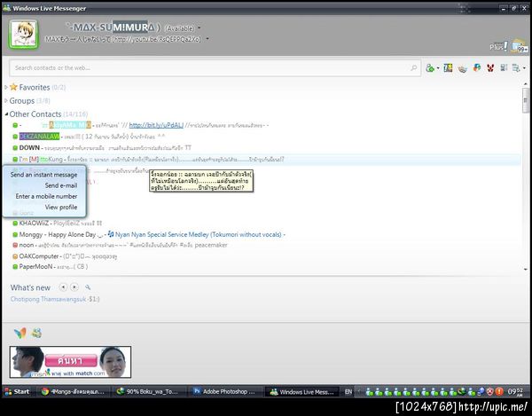Switch to the 4Manga Chrome taskbar window
The image size is (532, 416).
click(x=74, y=391)
